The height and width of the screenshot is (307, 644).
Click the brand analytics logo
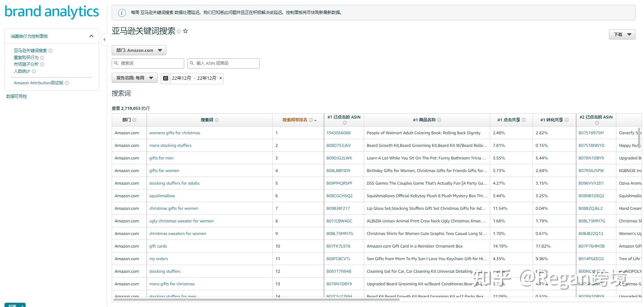point(52,12)
